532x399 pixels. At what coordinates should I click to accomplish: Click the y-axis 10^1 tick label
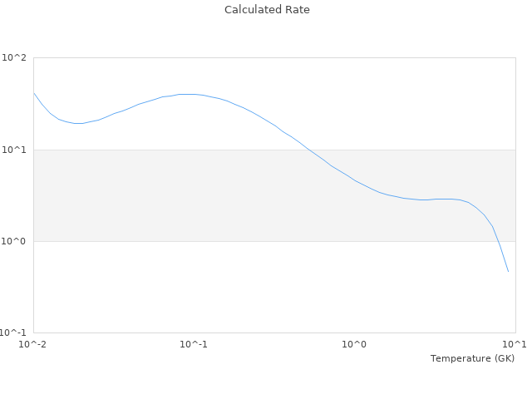14,150
